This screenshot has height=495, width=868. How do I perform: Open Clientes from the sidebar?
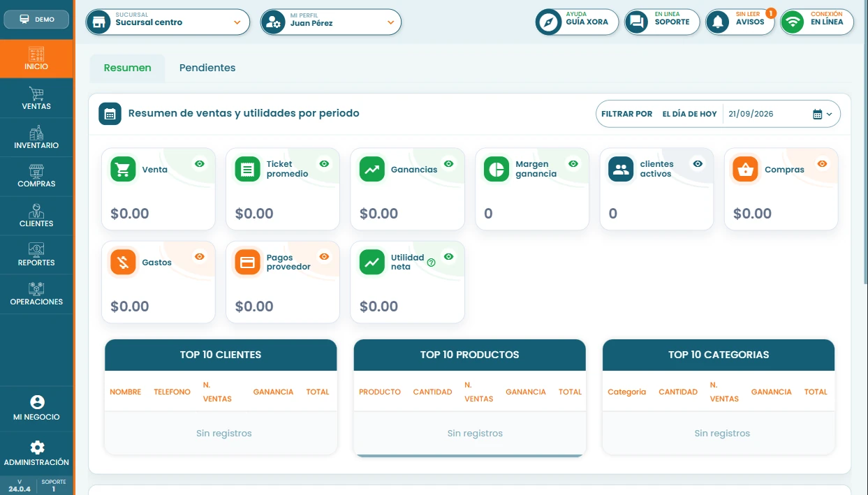pos(36,216)
